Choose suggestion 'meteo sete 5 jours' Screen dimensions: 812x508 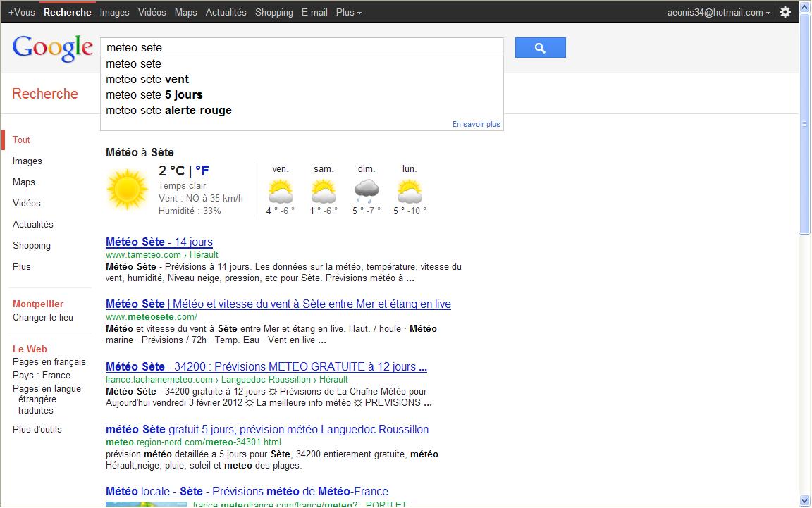302,94
